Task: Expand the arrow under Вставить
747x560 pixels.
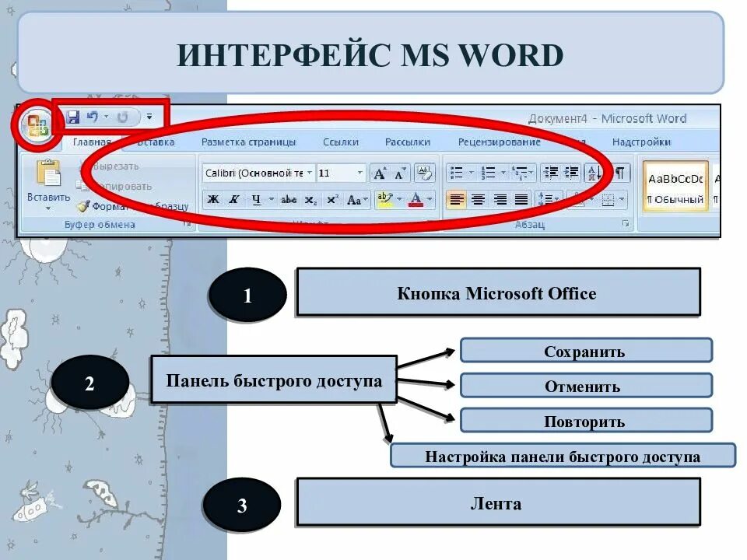Action: [x=48, y=209]
